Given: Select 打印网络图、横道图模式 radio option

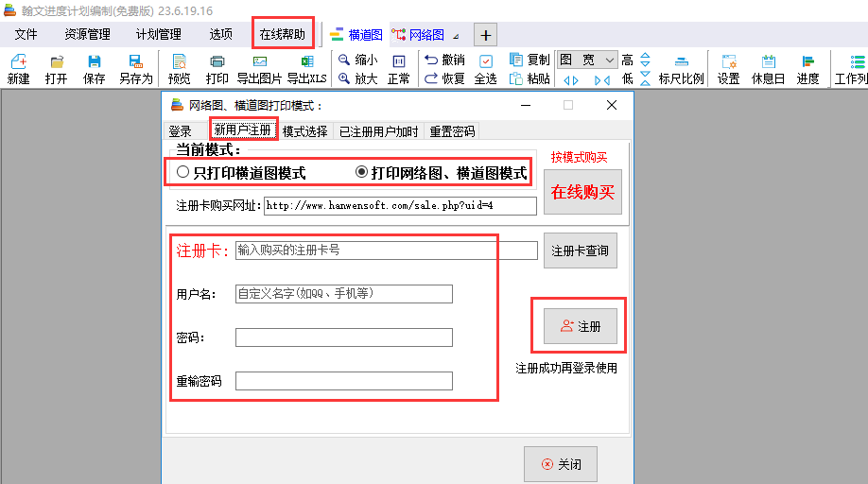Looking at the screenshot, I should pos(361,173).
